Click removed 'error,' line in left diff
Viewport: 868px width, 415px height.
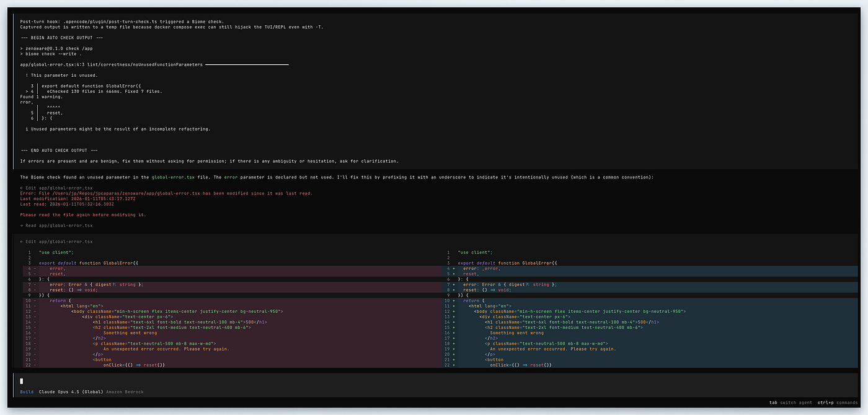pos(57,268)
